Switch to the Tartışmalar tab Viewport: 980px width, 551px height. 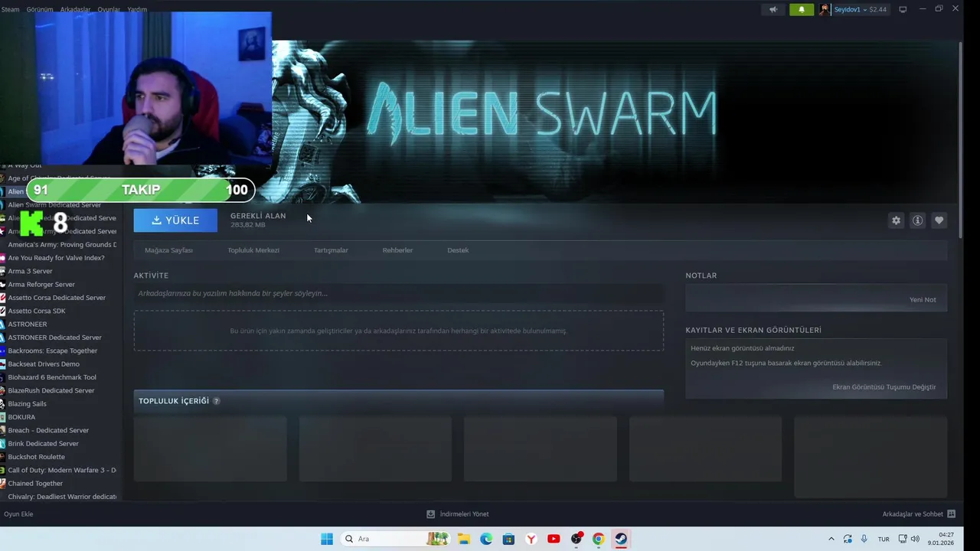pyautogui.click(x=331, y=250)
